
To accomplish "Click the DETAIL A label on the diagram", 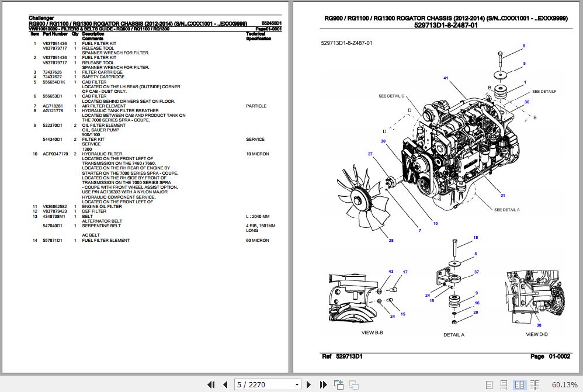I will [454, 334].
